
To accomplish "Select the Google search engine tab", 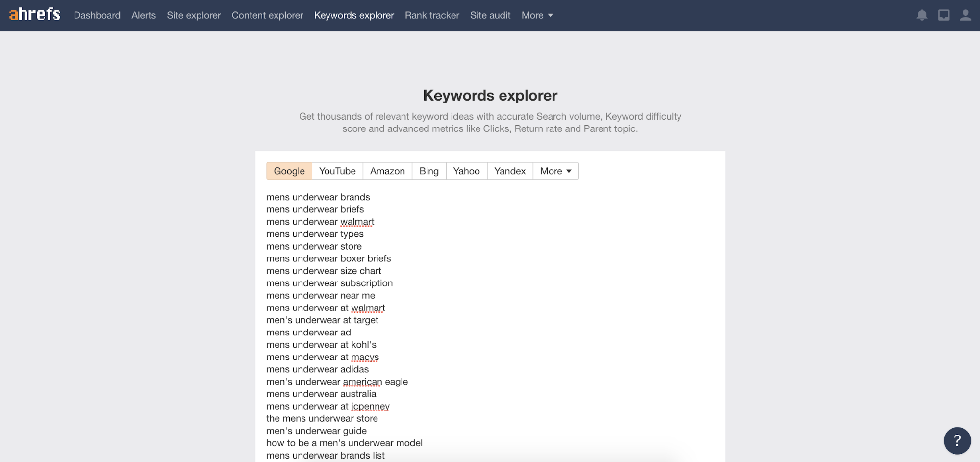I will coord(289,171).
